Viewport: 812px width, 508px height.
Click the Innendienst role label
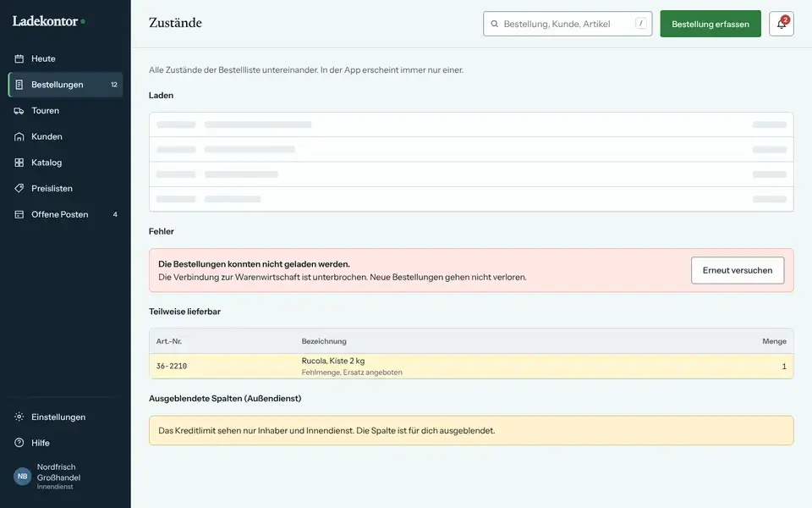(x=55, y=487)
